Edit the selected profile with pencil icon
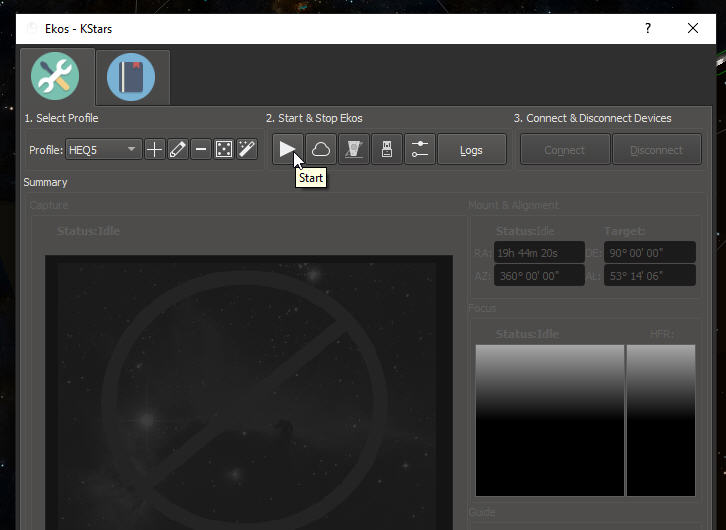Viewport: 726px width, 530px height. pyautogui.click(x=178, y=150)
